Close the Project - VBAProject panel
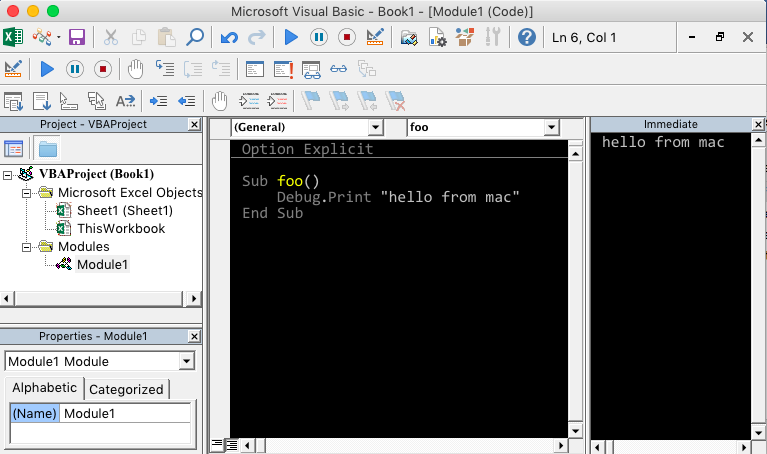767x454 pixels. pos(194,125)
